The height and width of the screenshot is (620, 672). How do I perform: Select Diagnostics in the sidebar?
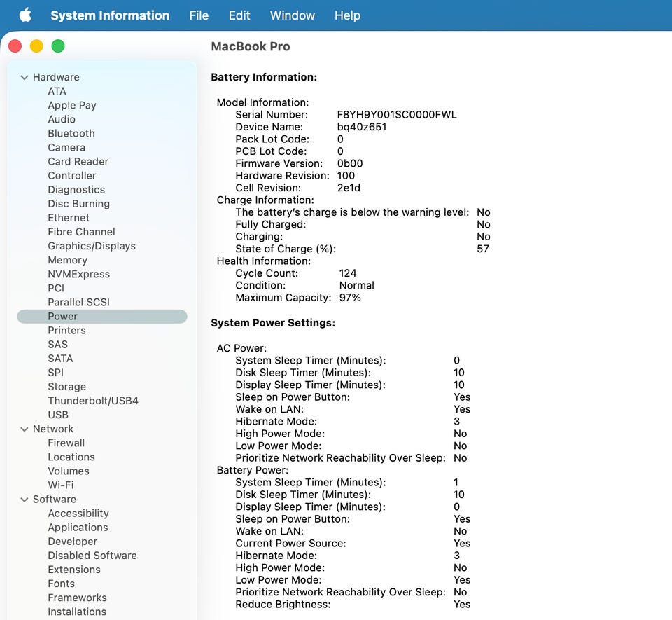(x=76, y=190)
